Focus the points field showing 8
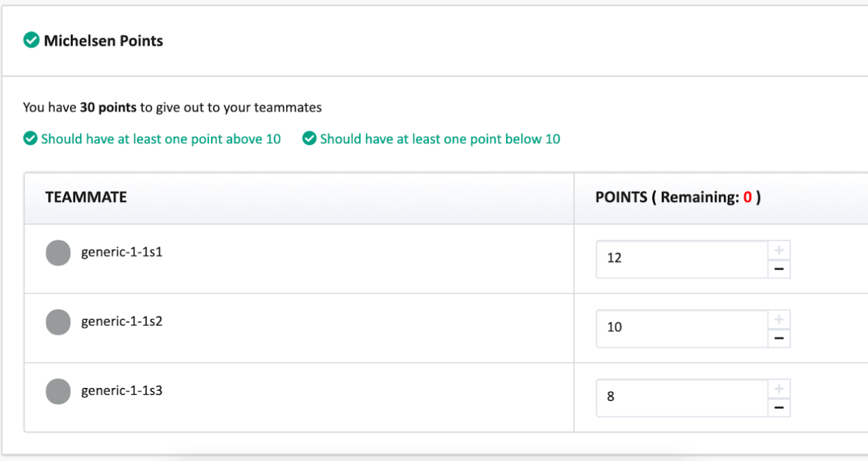The image size is (868, 461). coord(681,398)
